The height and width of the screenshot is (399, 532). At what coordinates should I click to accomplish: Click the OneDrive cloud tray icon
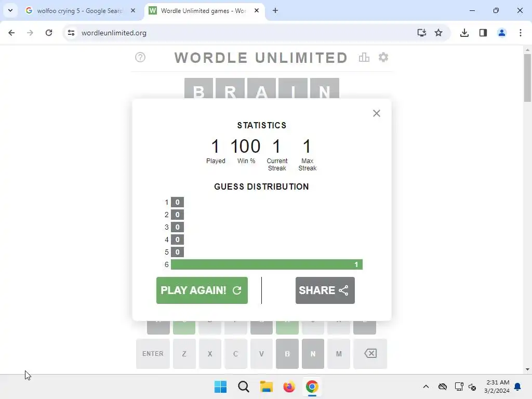pos(443,387)
